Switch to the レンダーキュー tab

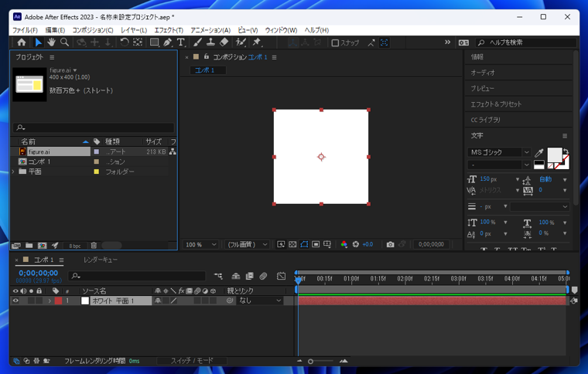click(x=101, y=260)
